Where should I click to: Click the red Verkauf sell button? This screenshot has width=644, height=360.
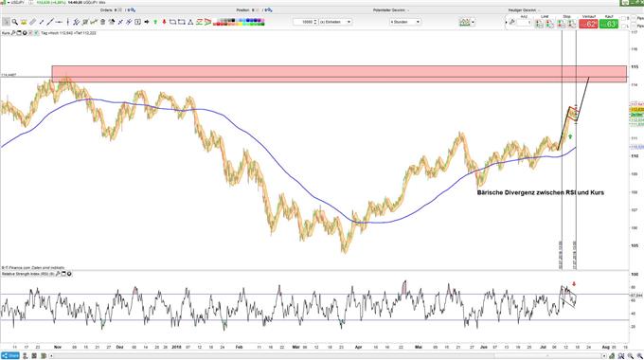[588, 24]
